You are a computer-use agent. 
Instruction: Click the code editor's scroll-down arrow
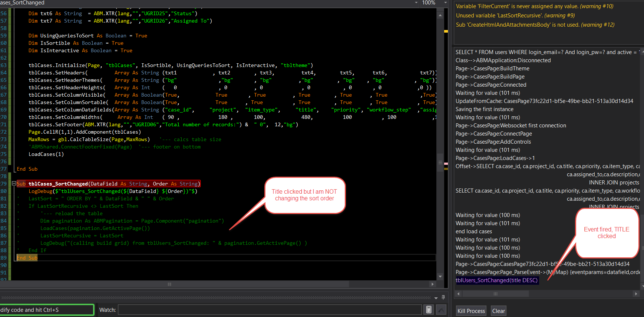tap(440, 277)
